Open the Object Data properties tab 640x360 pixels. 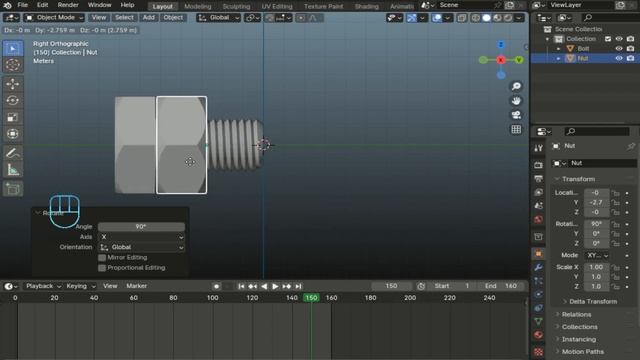[x=538, y=322]
